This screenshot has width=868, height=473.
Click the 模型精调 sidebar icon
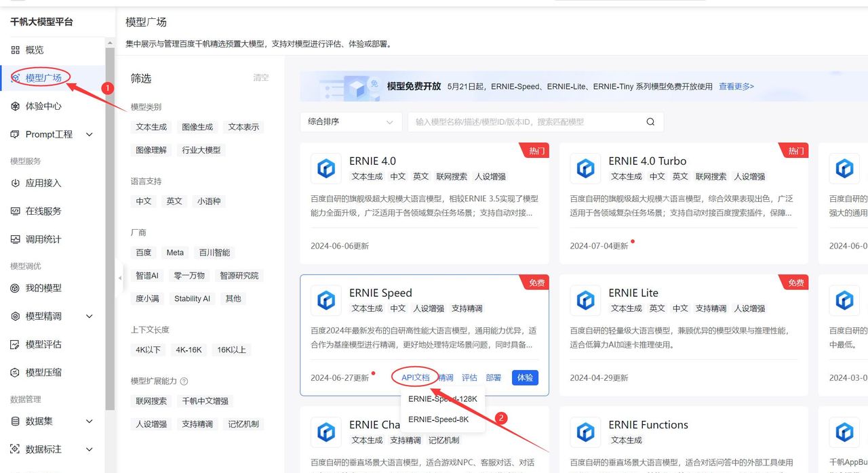15,316
